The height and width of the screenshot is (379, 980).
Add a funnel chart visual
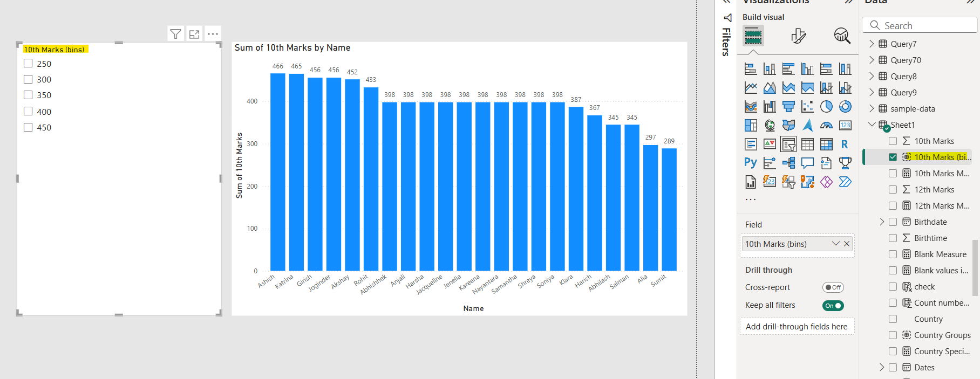[788, 107]
